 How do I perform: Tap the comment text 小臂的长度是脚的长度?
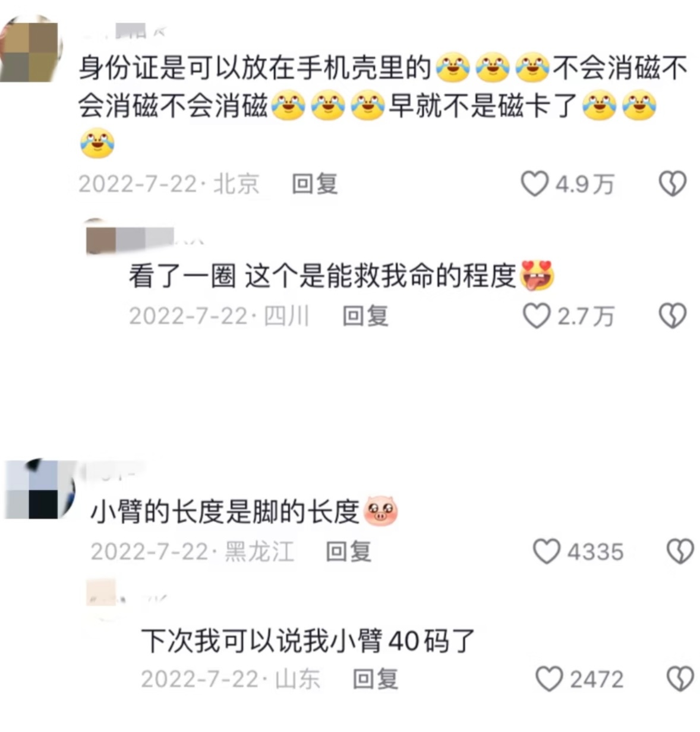click(225, 512)
